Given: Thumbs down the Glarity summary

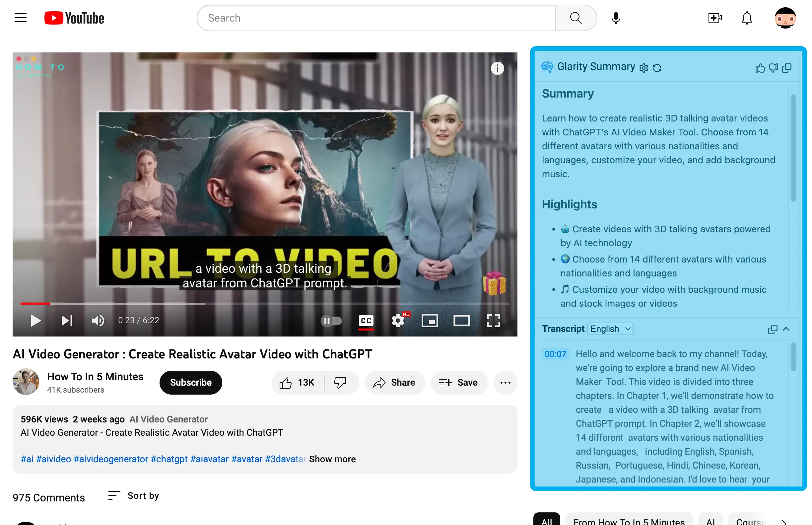Looking at the screenshot, I should click(774, 68).
